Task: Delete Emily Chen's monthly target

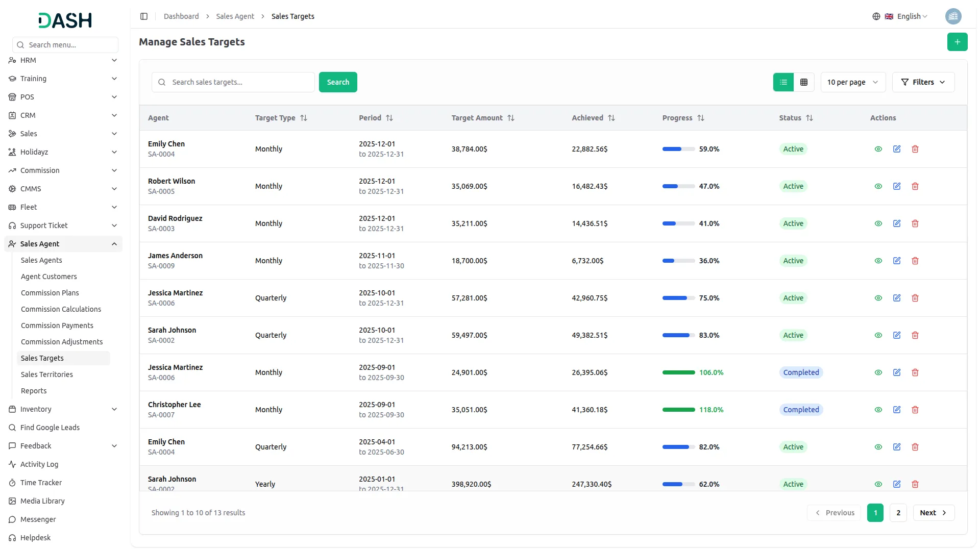Action: (915, 149)
